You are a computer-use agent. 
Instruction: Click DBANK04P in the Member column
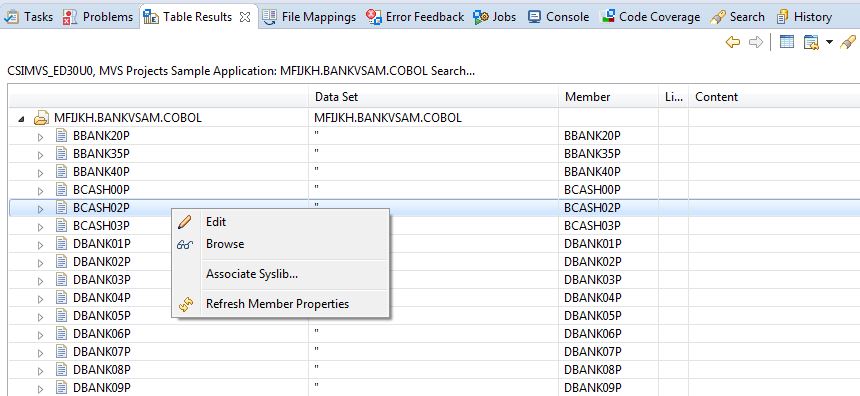coord(592,298)
